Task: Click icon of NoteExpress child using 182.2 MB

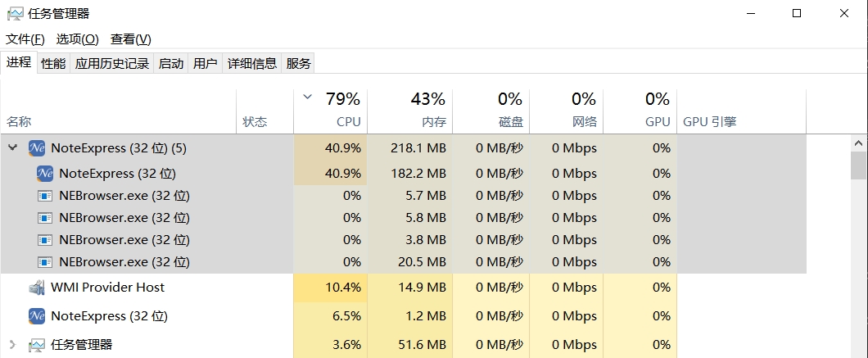Action: [x=45, y=174]
